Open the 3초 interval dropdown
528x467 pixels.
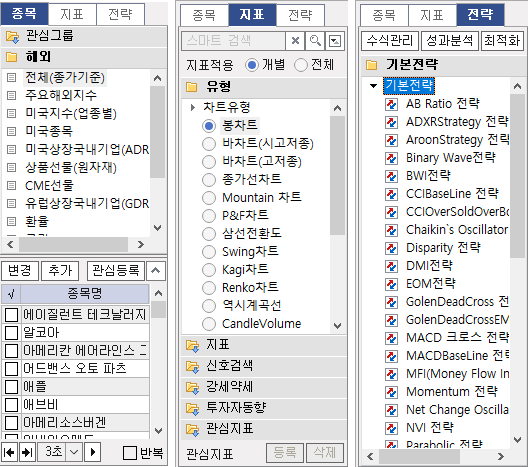point(74,452)
